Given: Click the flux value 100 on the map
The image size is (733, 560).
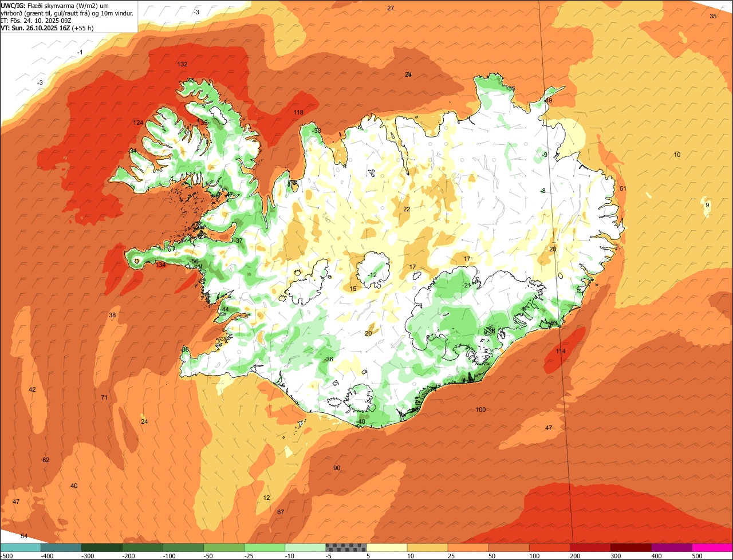Looking at the screenshot, I should pyautogui.click(x=480, y=410).
